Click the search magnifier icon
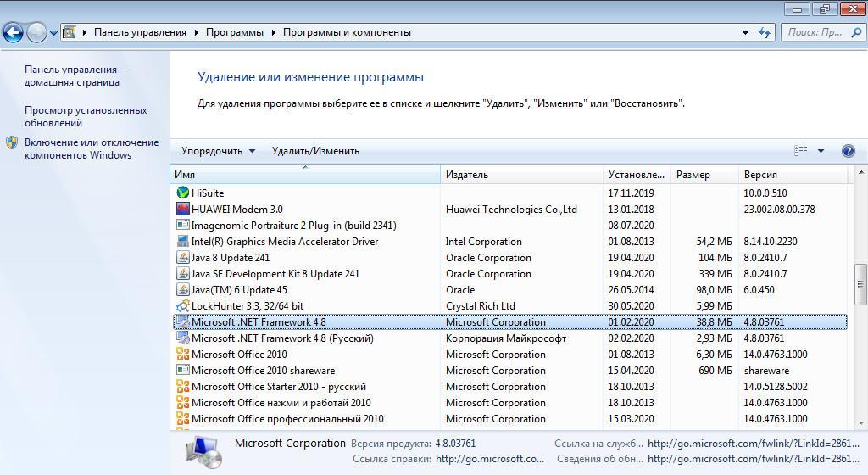Screen dimensions: 868x475 click(x=856, y=33)
